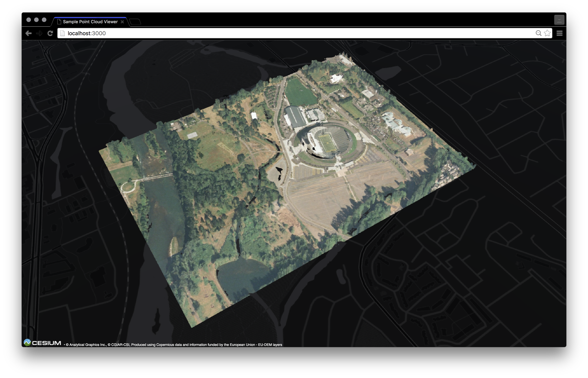Focus the localhost:3000 address field
The height and width of the screenshot is (378, 588).
pyautogui.click(x=295, y=33)
